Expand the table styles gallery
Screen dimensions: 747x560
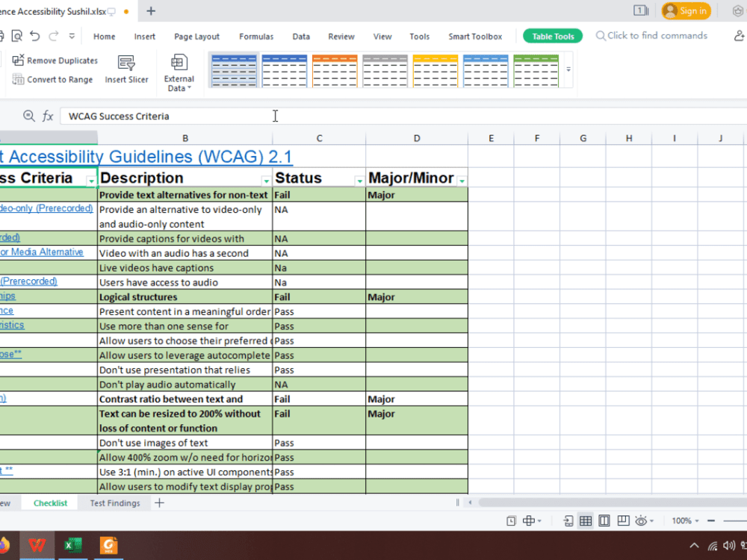[568, 69]
